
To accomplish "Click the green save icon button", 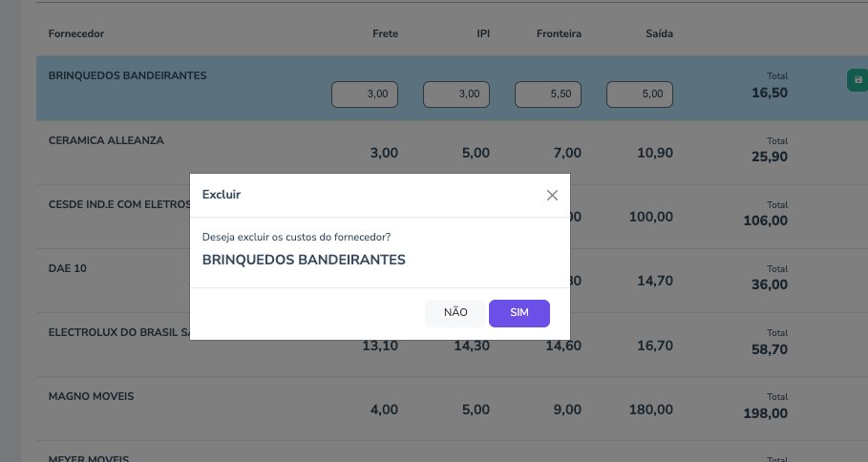I will pos(857,80).
